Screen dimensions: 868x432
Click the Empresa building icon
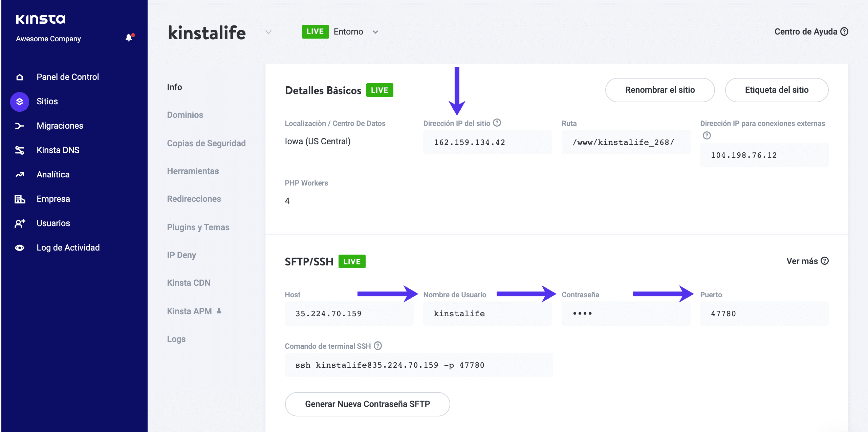(19, 199)
